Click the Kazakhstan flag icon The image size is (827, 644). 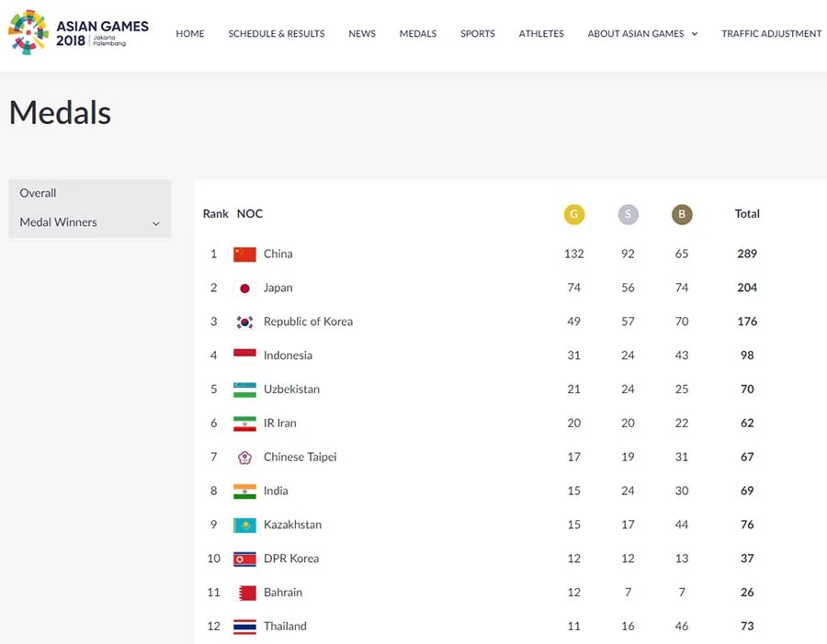[244, 525]
